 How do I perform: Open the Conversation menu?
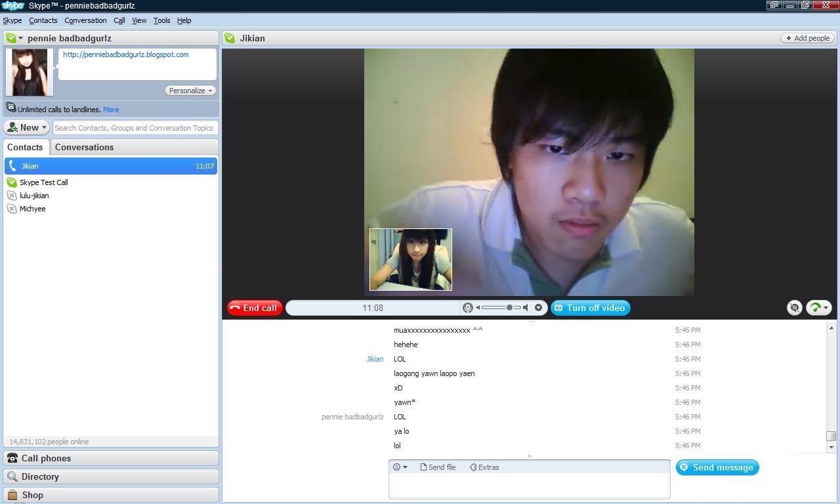(85, 20)
